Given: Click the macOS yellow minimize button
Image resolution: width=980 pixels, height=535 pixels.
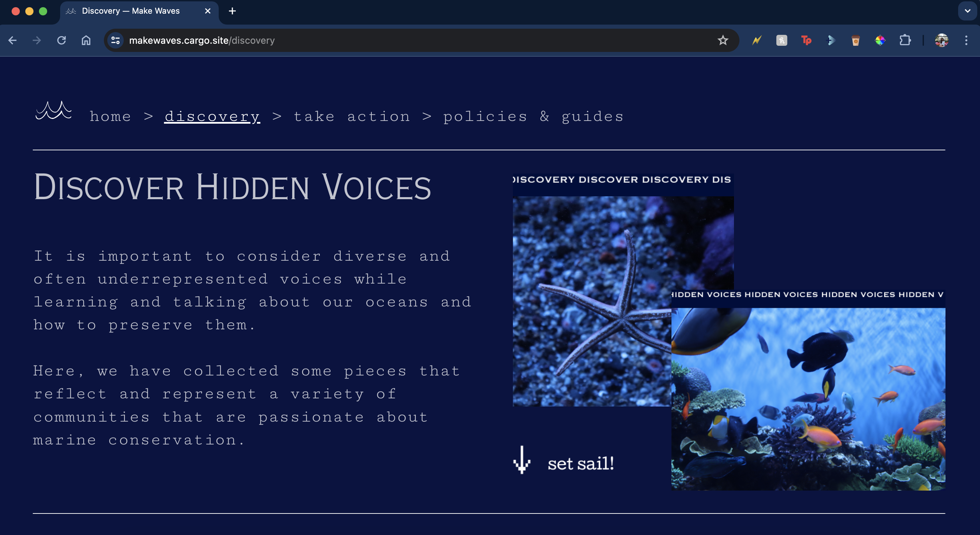Looking at the screenshot, I should point(29,11).
